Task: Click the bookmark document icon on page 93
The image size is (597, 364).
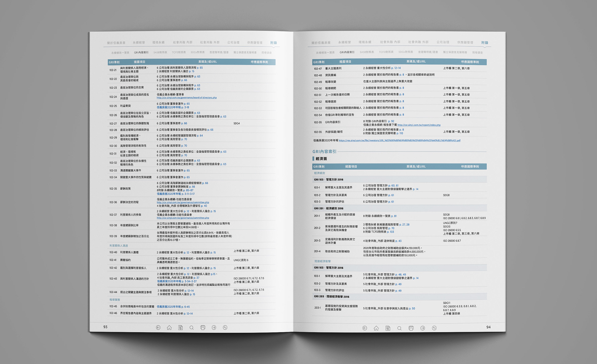Action: pyautogui.click(x=180, y=327)
